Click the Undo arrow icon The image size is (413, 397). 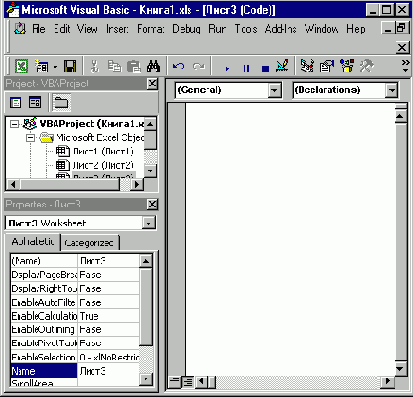click(179, 66)
